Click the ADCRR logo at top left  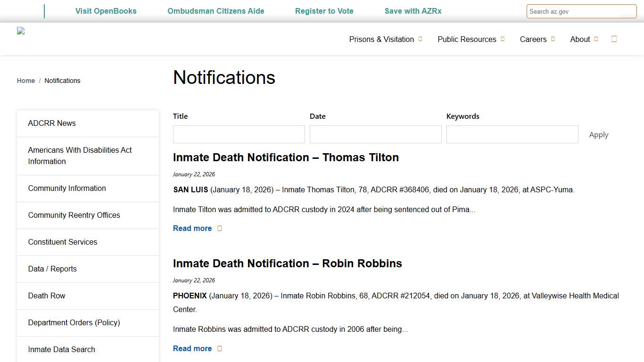point(21,31)
